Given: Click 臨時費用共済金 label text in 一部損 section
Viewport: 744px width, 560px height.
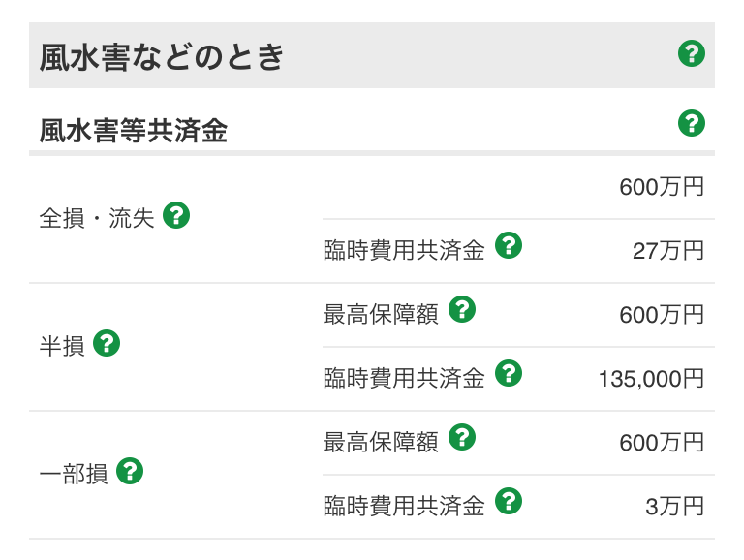Looking at the screenshot, I should [x=404, y=506].
